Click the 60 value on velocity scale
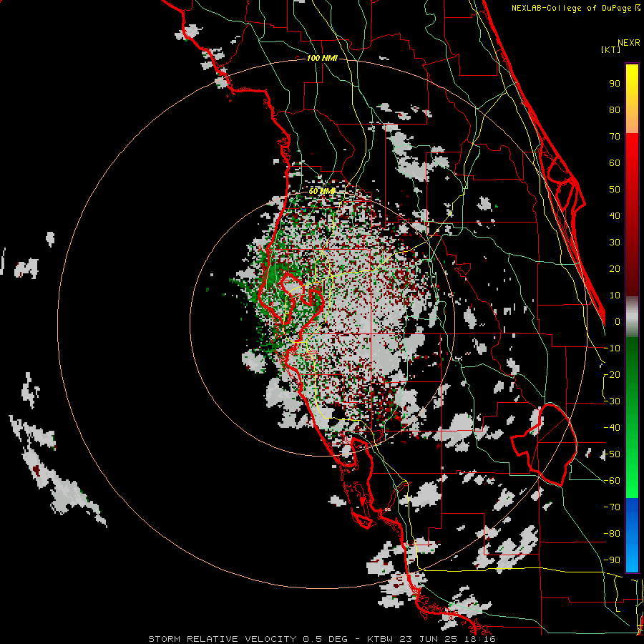This screenshot has width=644, height=644. [x=615, y=163]
